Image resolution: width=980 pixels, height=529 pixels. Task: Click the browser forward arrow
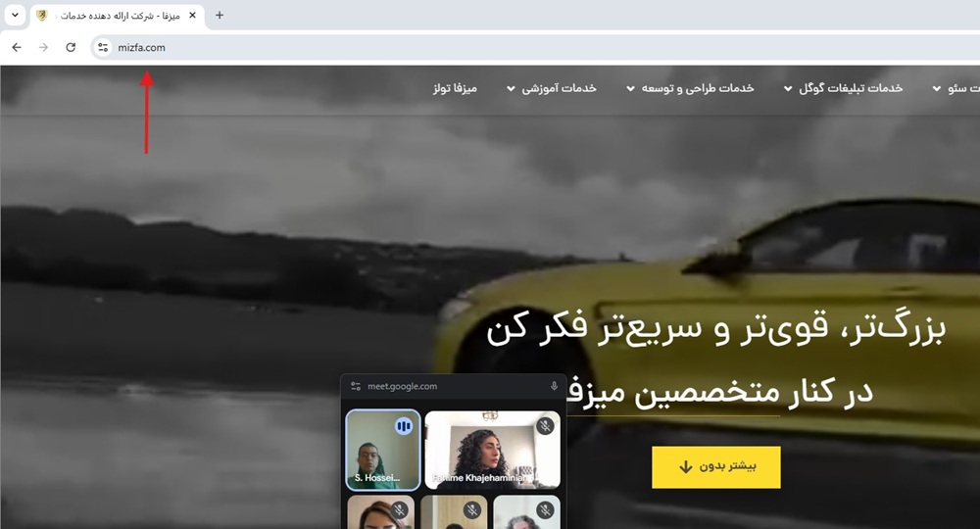coord(43,47)
